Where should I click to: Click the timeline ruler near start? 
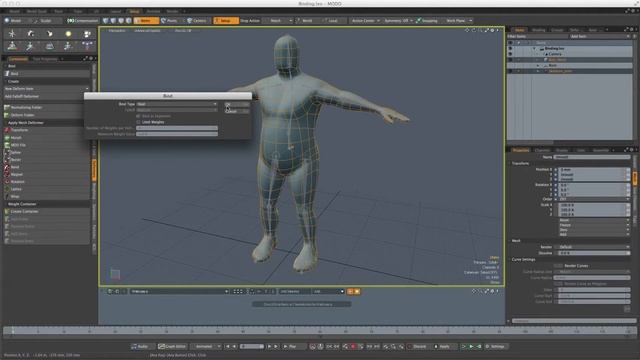(13, 331)
